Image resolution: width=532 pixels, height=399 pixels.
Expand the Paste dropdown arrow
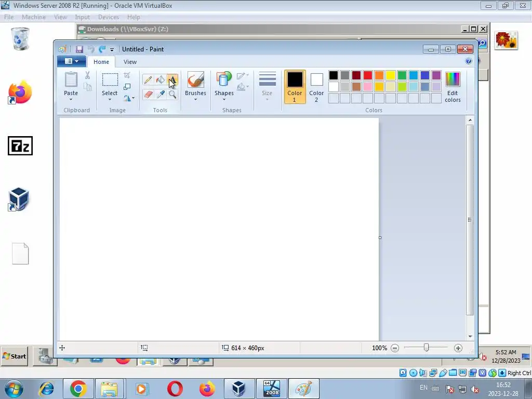tap(71, 100)
